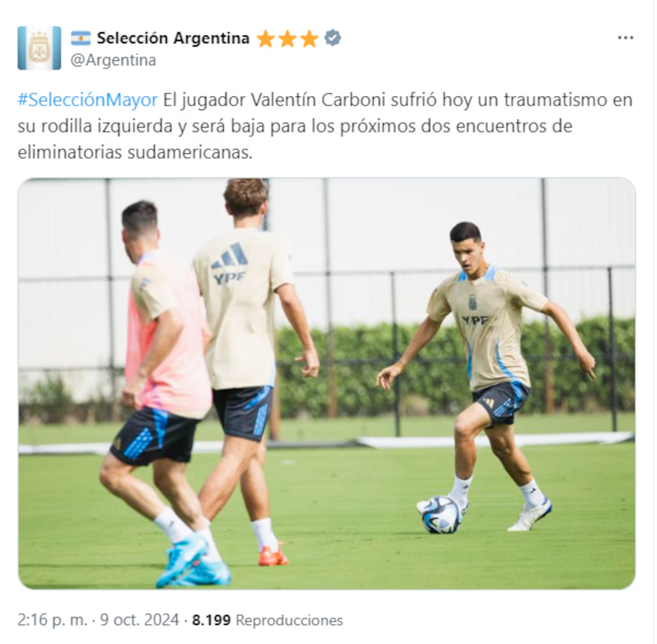Viewport: 657px width, 644px height.
Task: Open the #SelecciónMayor hashtag
Action: (88, 100)
